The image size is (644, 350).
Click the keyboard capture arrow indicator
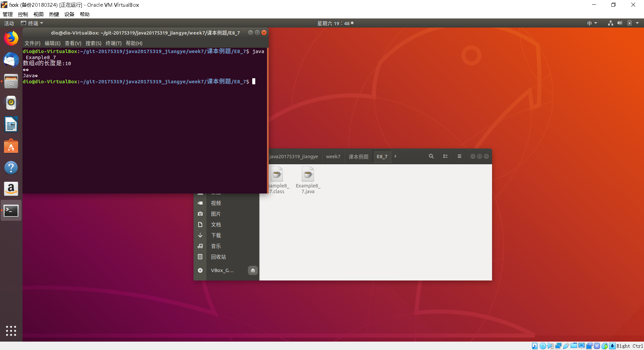612,346
